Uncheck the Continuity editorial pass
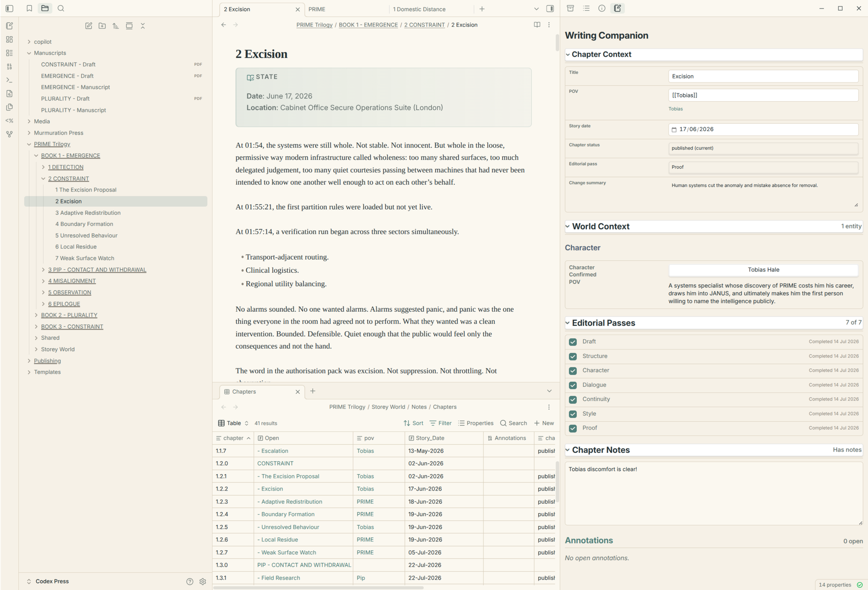The width and height of the screenshot is (868, 590). point(572,399)
